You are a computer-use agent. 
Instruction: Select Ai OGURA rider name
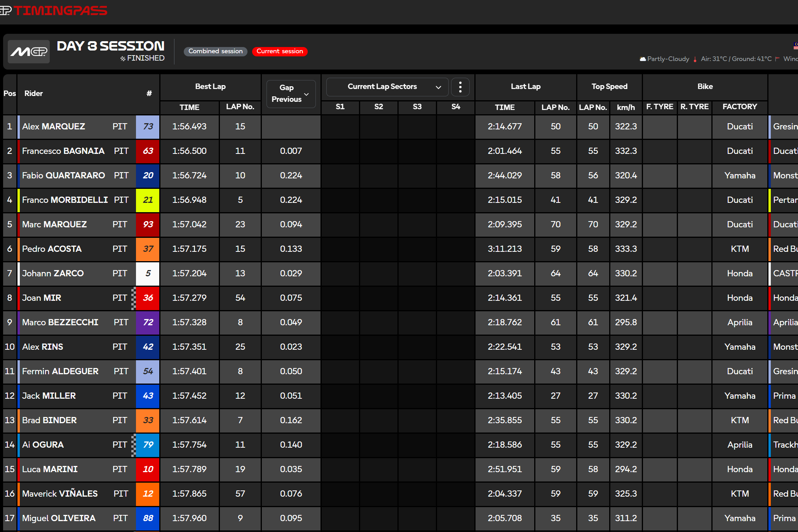(x=43, y=445)
